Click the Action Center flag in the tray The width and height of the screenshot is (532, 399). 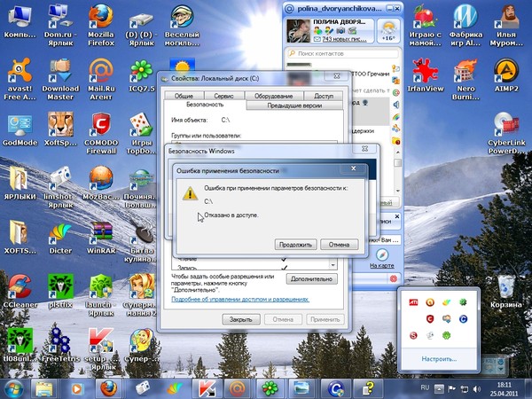tap(452, 389)
